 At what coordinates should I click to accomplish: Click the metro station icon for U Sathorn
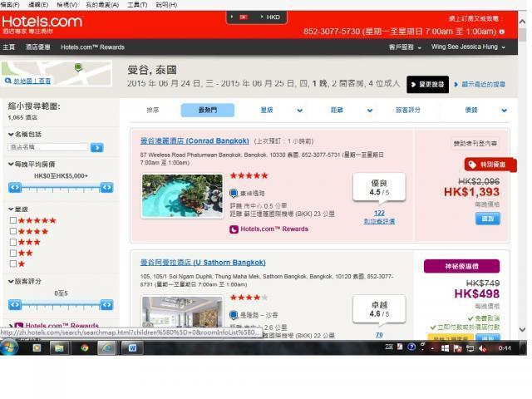pos(234,315)
